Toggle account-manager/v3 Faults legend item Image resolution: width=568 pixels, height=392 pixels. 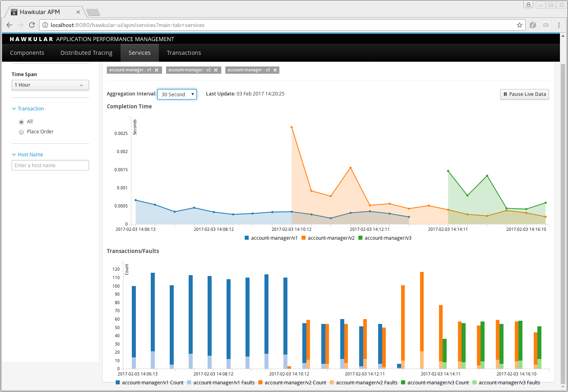[506, 383]
